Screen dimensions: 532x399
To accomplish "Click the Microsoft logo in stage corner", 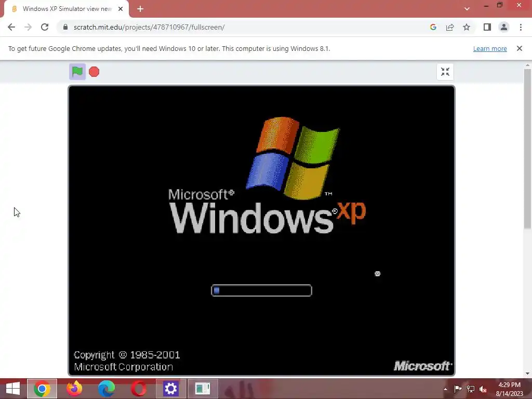I will click(423, 366).
